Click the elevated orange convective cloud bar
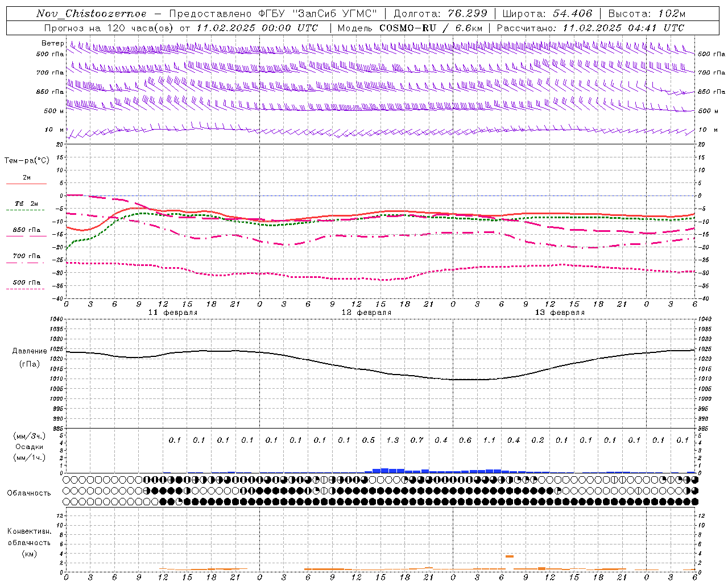728x582 pixels. [510, 556]
